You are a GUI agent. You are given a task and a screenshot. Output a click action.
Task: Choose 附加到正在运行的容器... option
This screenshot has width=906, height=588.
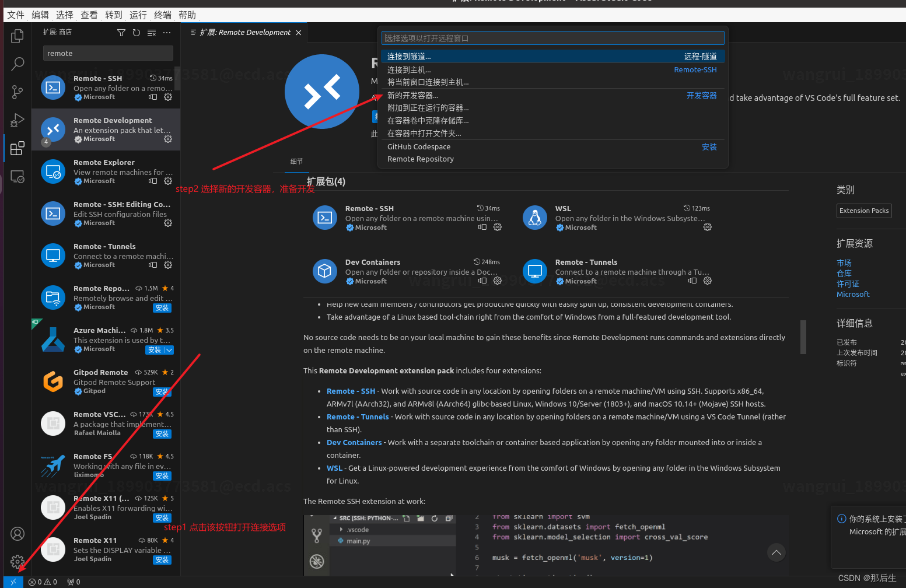click(x=553, y=108)
